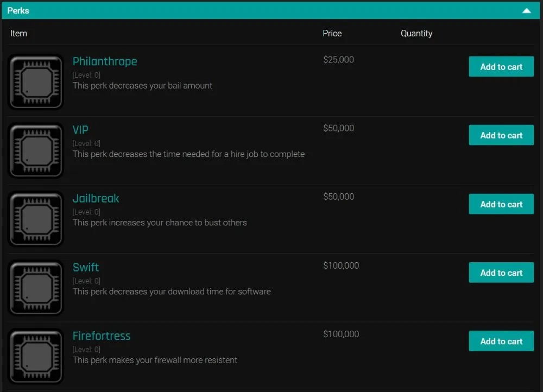This screenshot has width=543, height=392.
Task: Collapse the Perks panel
Action: [x=526, y=10]
